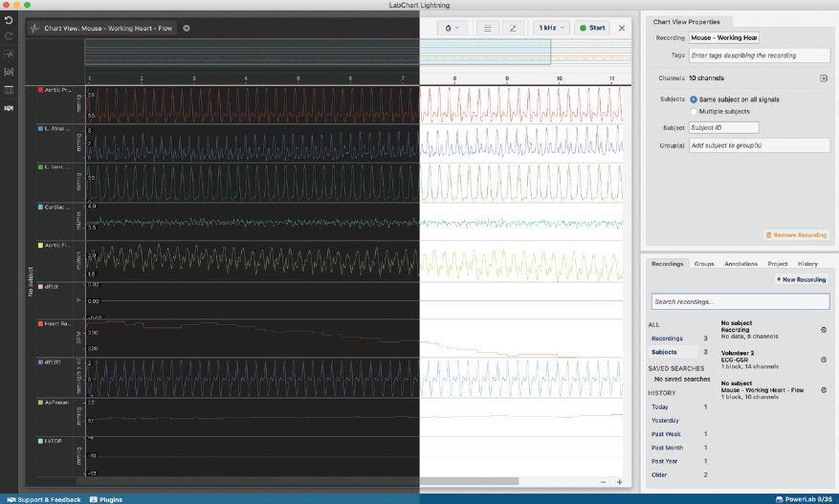The width and height of the screenshot is (839, 504).
Task: Click the Heart Ra... channel orange color swatch
Action: point(40,323)
